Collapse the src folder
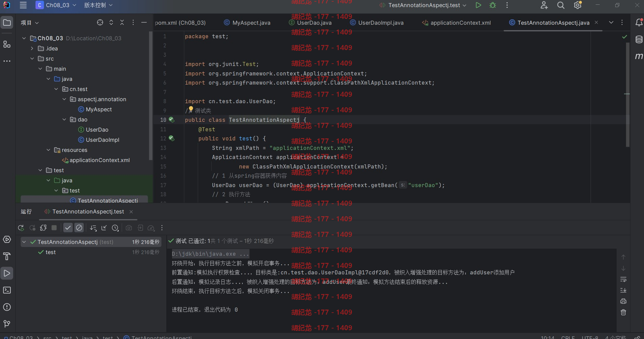This screenshot has height=339, width=644. coord(32,59)
